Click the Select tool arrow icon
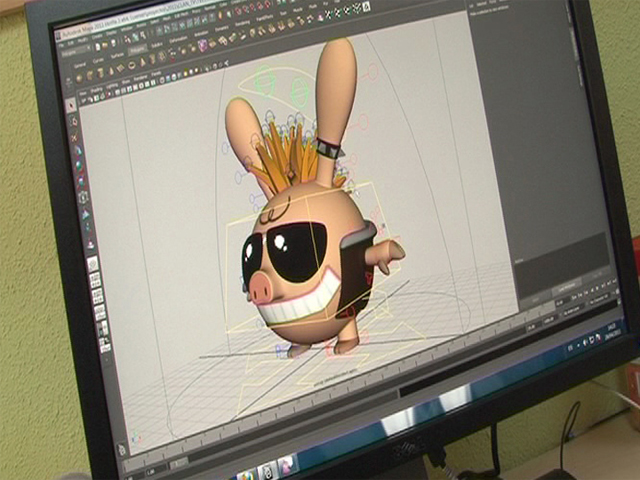This screenshot has height=480, width=640. coord(73,104)
